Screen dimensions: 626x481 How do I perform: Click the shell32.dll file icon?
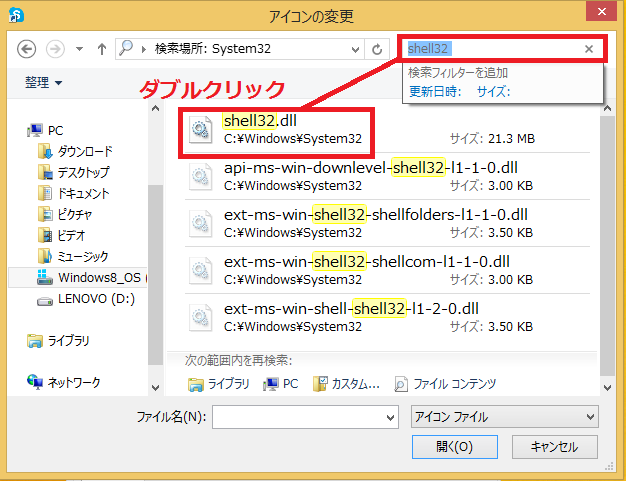200,129
